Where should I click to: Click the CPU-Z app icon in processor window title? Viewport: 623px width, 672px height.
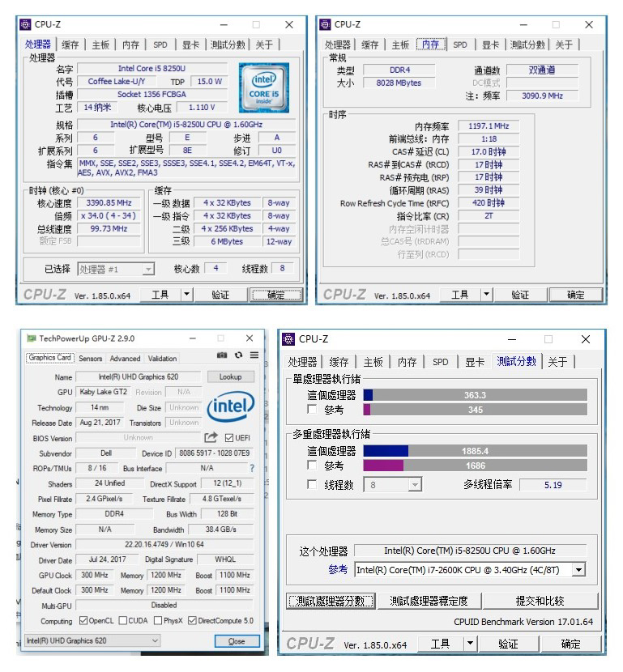coord(26,24)
